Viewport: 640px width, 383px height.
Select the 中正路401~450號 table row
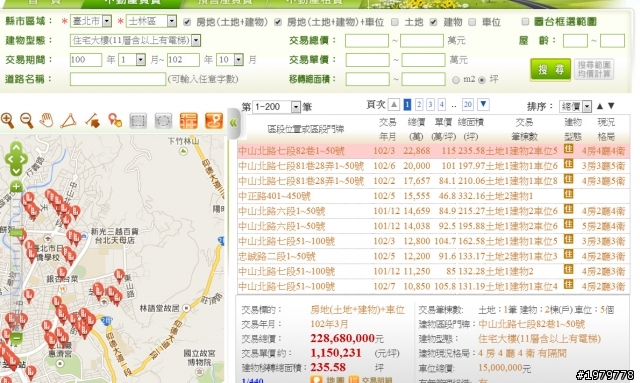433,196
